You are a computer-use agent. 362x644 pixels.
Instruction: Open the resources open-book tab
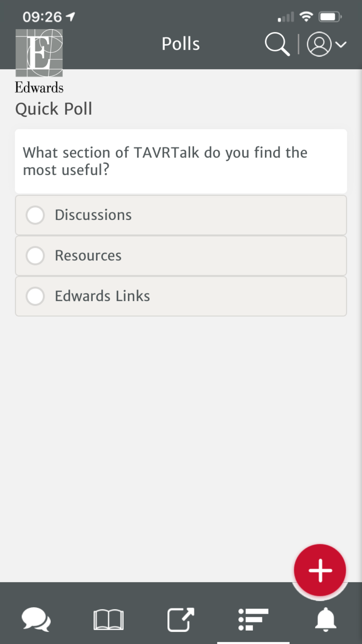pyautogui.click(x=108, y=619)
